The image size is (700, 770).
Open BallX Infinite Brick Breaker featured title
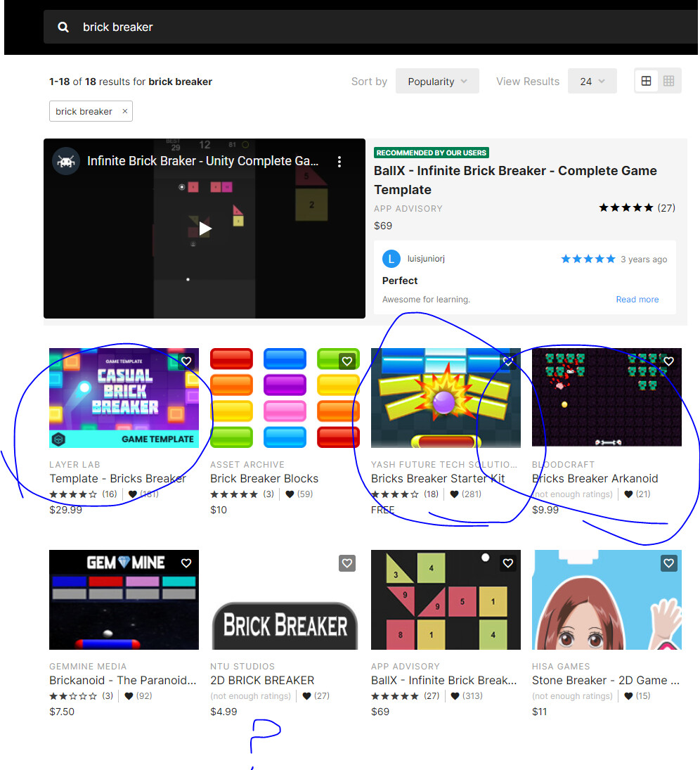(x=515, y=180)
